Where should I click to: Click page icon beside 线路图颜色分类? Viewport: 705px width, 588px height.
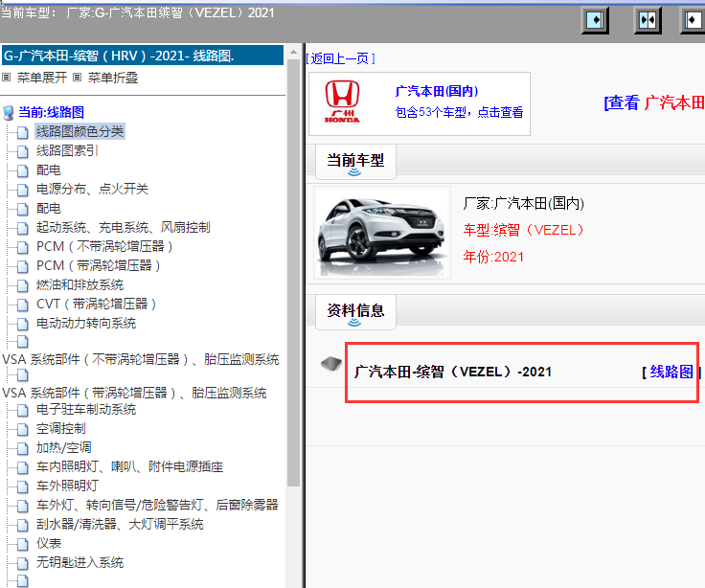coord(23,132)
